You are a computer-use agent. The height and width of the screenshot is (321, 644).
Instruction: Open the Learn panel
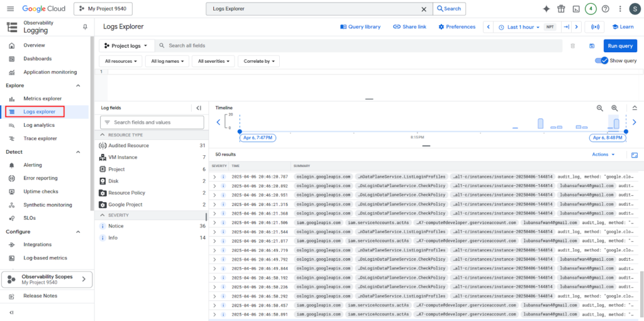[623, 26]
